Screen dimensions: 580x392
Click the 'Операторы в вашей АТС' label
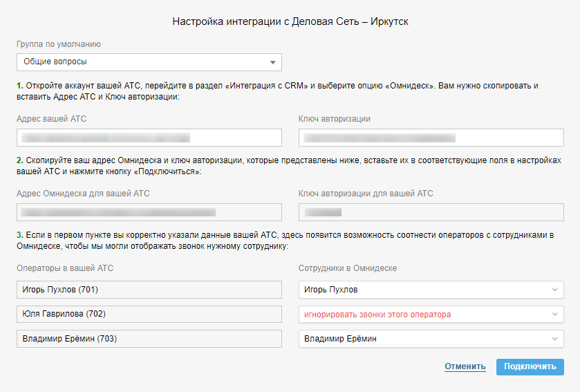point(65,268)
